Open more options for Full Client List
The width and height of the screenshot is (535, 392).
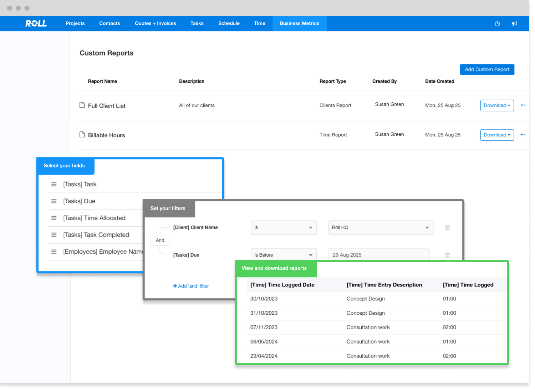[523, 105]
